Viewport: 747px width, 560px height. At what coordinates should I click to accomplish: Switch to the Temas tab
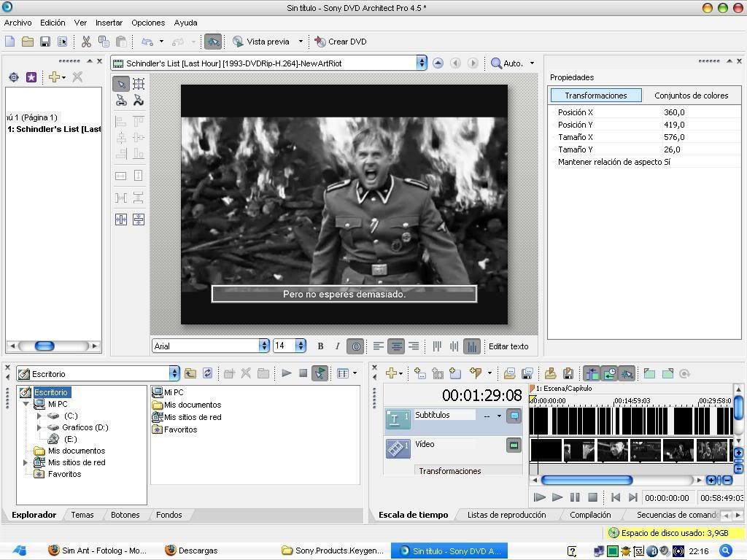(x=82, y=515)
